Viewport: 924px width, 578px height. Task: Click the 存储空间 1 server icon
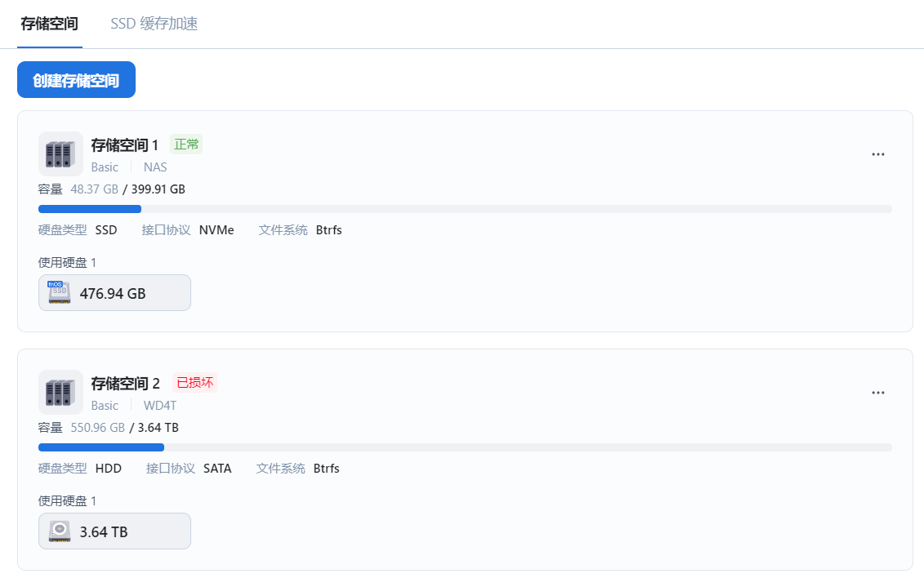[x=60, y=153]
